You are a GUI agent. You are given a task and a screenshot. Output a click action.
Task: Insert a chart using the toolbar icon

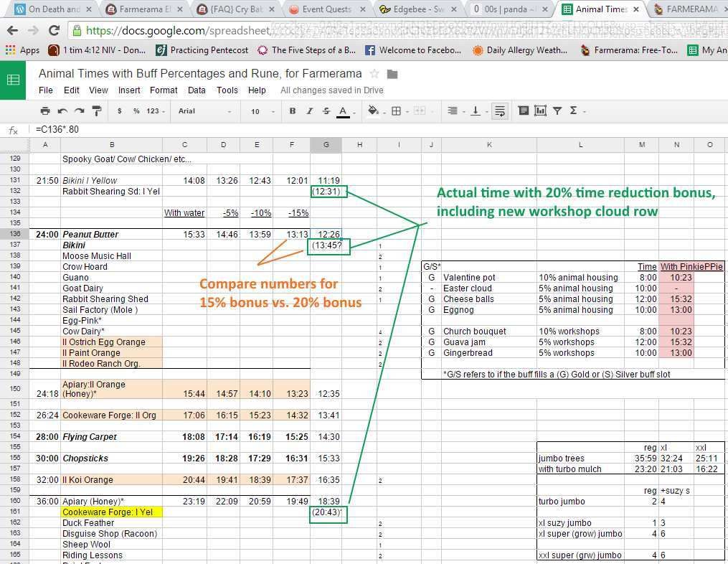(540, 111)
